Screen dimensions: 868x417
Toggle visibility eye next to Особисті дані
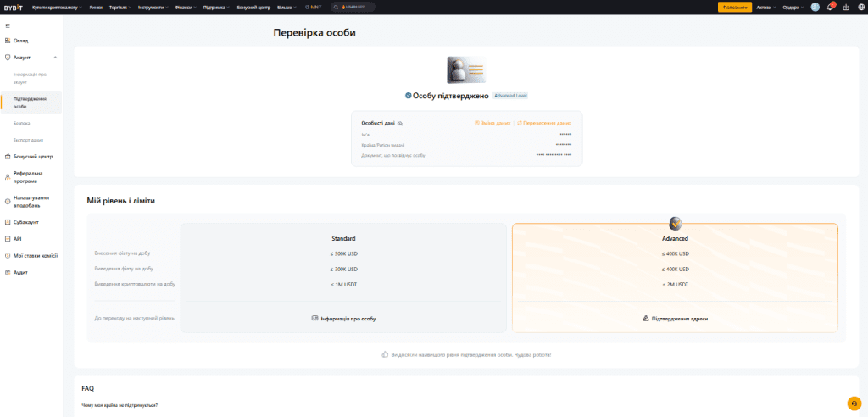pos(399,123)
